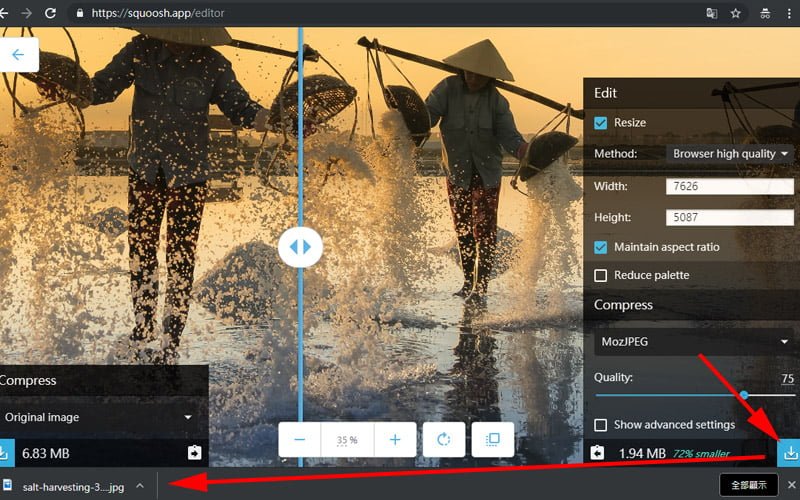Enable Show advanced settings
Viewport: 800px width, 500px height.
[x=601, y=425]
